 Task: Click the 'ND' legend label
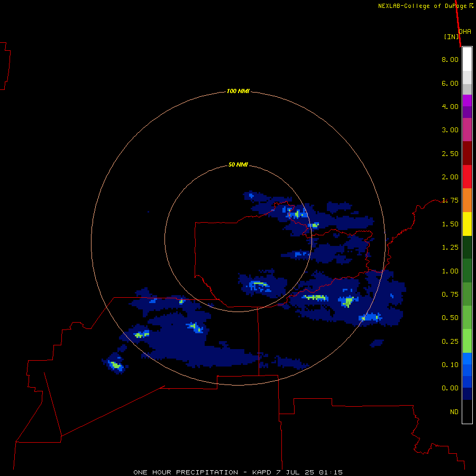pos(454,412)
